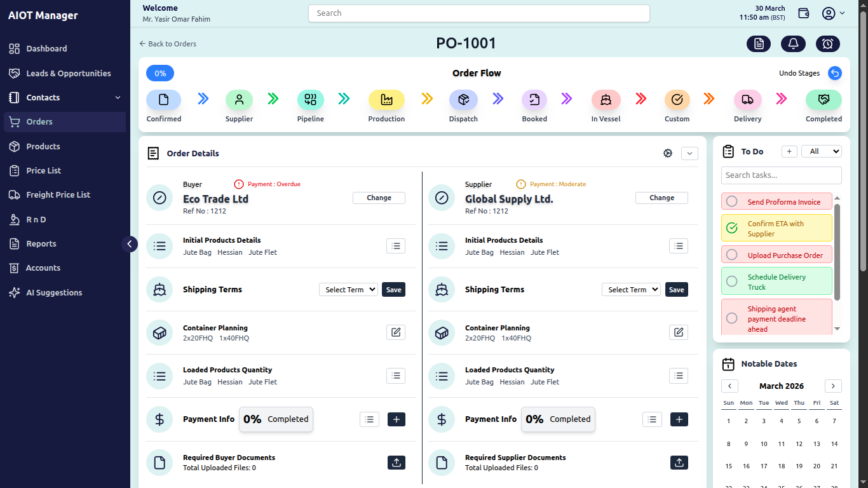Expand the Contacts sidebar menu
Image resolution: width=868 pixels, height=488 pixels.
click(65, 97)
